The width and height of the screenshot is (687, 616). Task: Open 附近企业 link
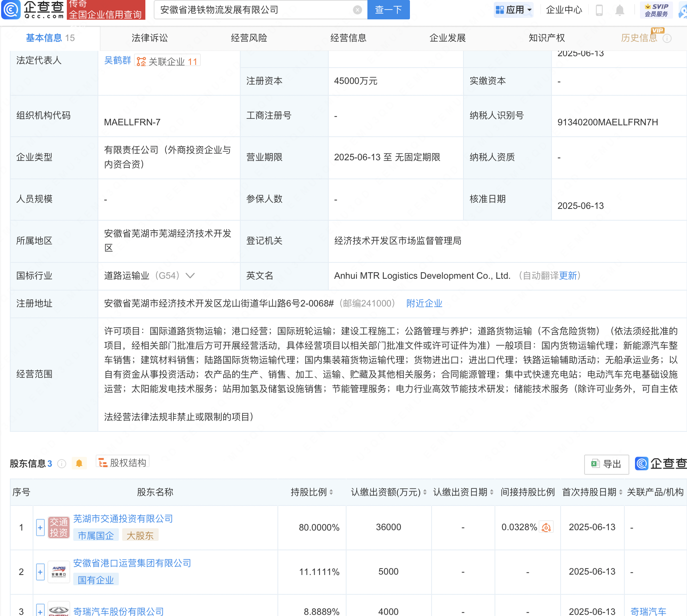coord(424,303)
